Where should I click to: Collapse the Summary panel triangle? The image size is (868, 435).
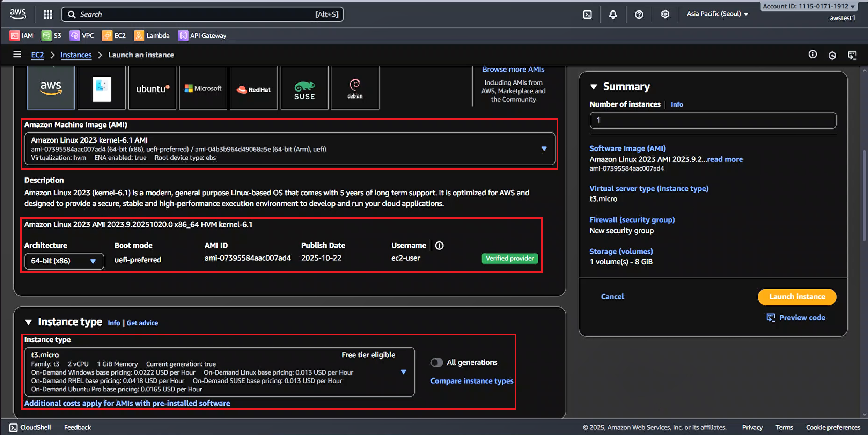593,87
